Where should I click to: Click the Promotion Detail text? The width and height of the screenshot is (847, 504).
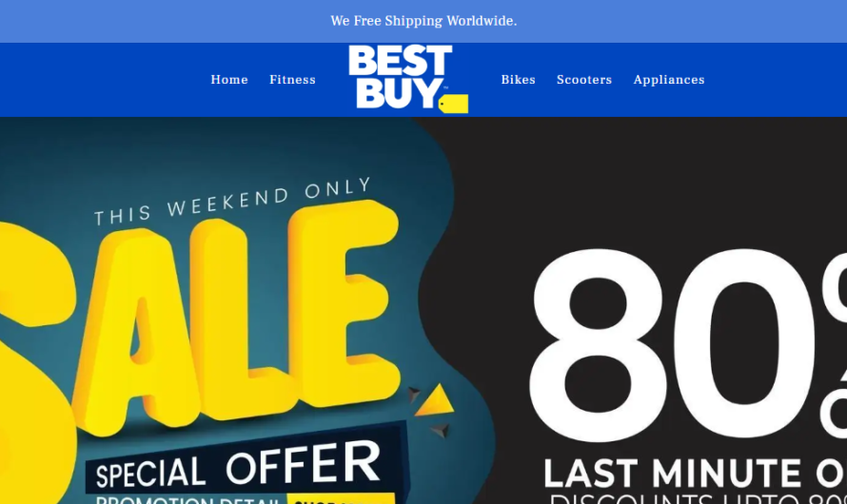click(188, 499)
